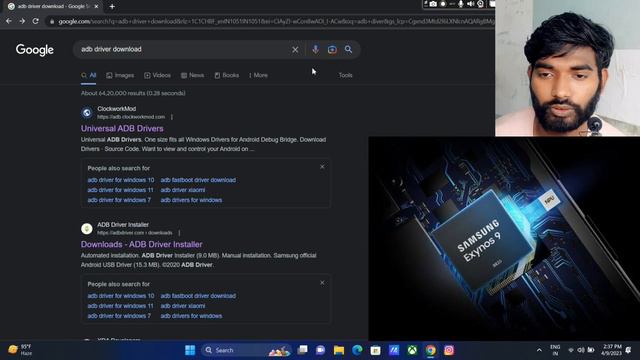Click the Google logo
The width and height of the screenshot is (640, 360).
(x=35, y=50)
